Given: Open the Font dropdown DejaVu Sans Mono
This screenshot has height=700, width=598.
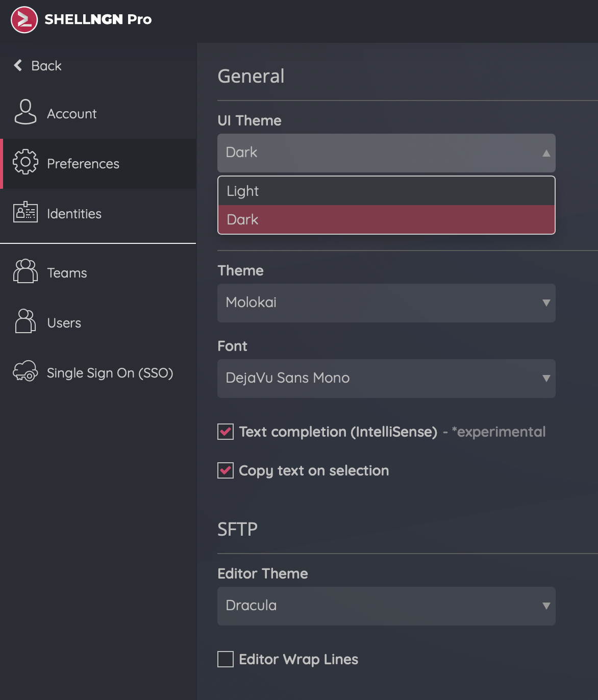Looking at the screenshot, I should pos(386,379).
